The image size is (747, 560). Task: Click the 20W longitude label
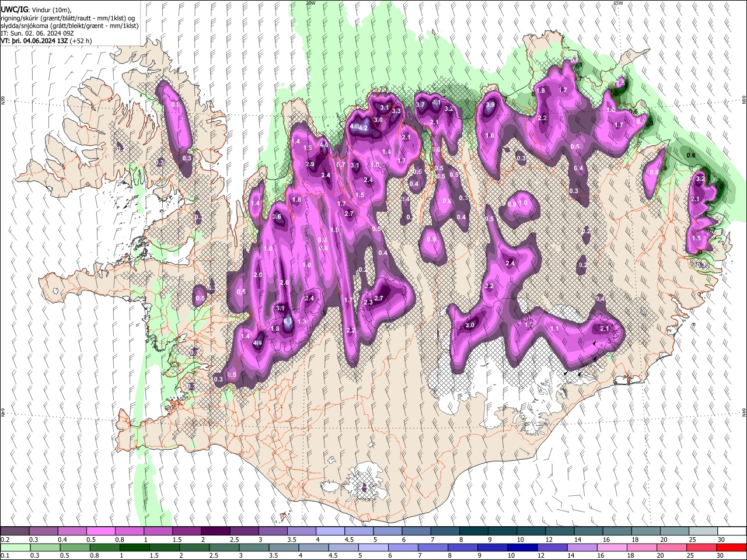(x=310, y=3)
